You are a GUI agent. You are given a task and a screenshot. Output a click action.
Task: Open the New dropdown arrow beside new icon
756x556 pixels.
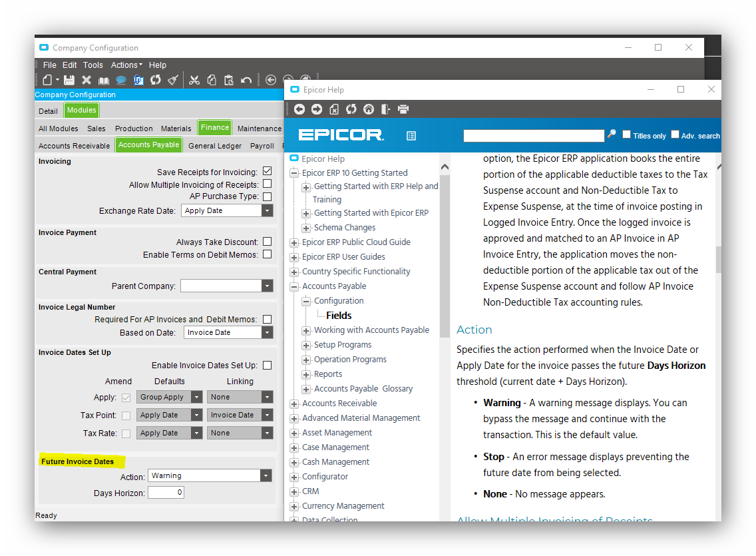pos(57,80)
